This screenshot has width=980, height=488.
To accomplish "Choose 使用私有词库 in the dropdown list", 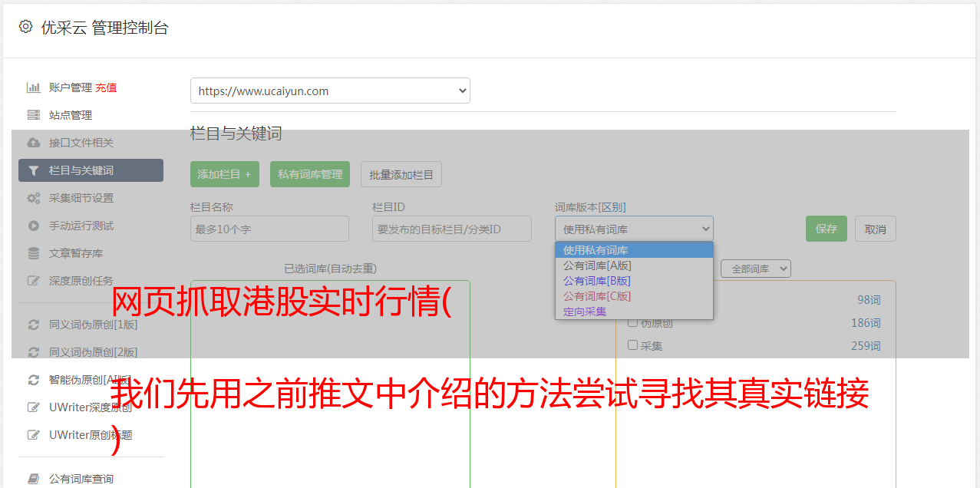I will click(x=634, y=250).
